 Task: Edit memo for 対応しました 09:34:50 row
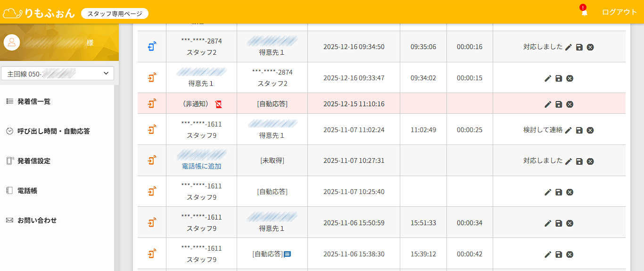569,47
